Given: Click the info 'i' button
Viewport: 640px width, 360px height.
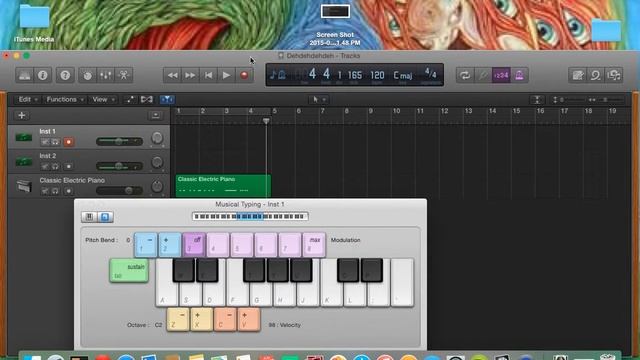Looking at the screenshot, I should click(x=42, y=75).
